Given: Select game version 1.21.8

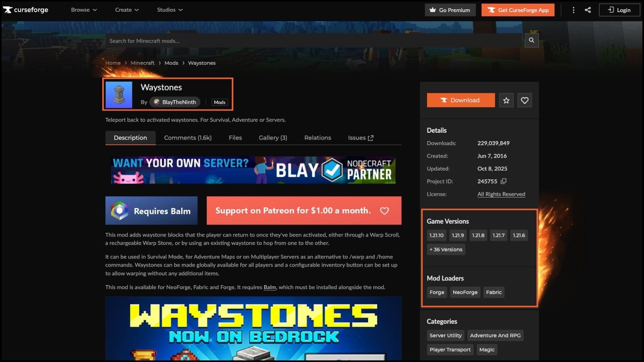Looking at the screenshot, I should coord(478,235).
